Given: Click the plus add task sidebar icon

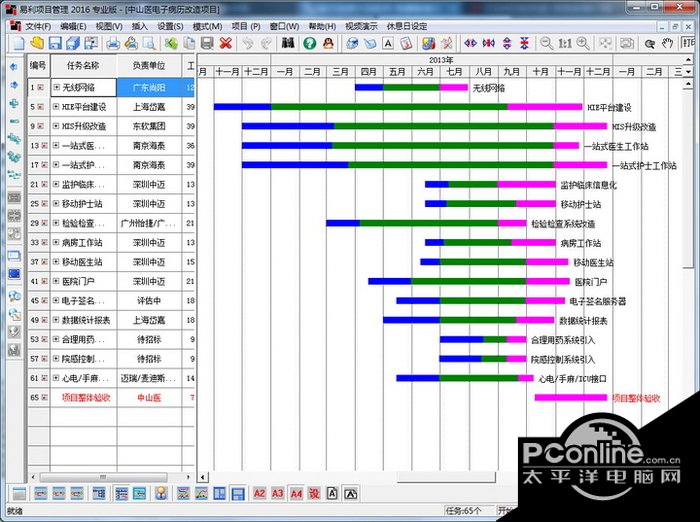Looking at the screenshot, I should (14, 103).
